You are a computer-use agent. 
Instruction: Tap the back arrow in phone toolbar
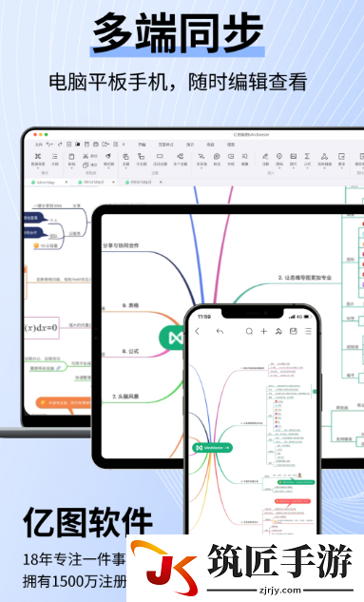pyautogui.click(x=197, y=331)
